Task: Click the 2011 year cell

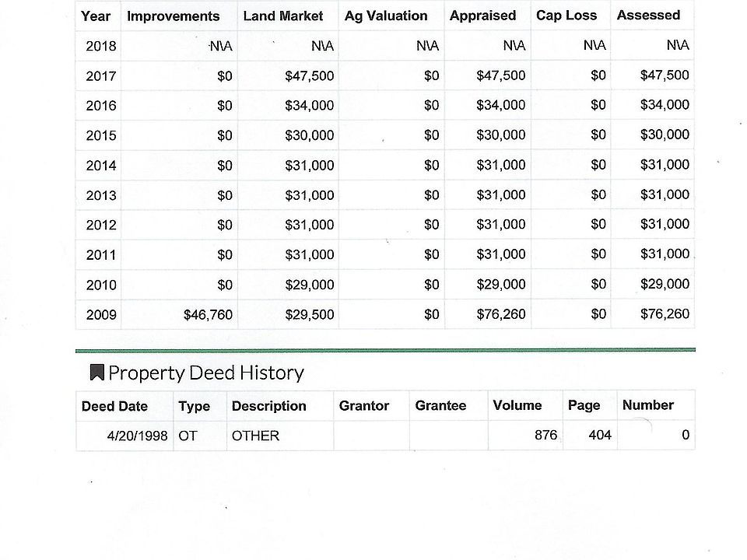Action: [101, 255]
